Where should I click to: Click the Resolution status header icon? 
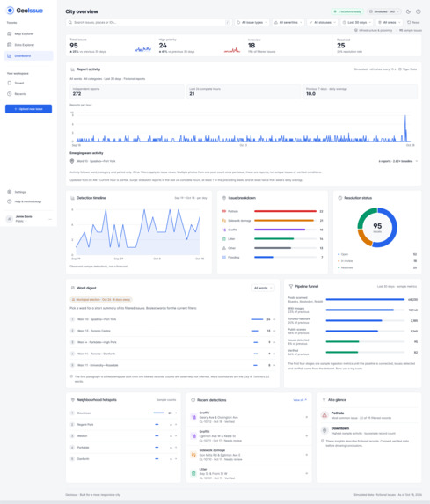(x=340, y=198)
